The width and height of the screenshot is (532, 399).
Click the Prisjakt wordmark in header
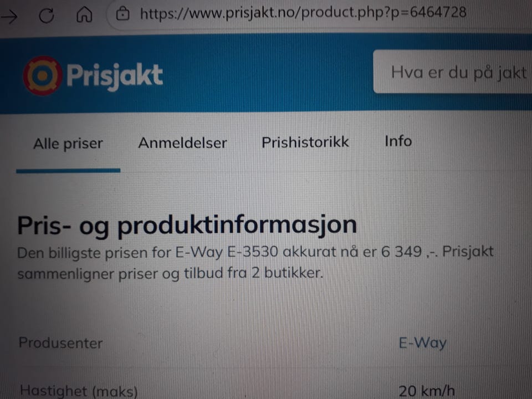(115, 76)
